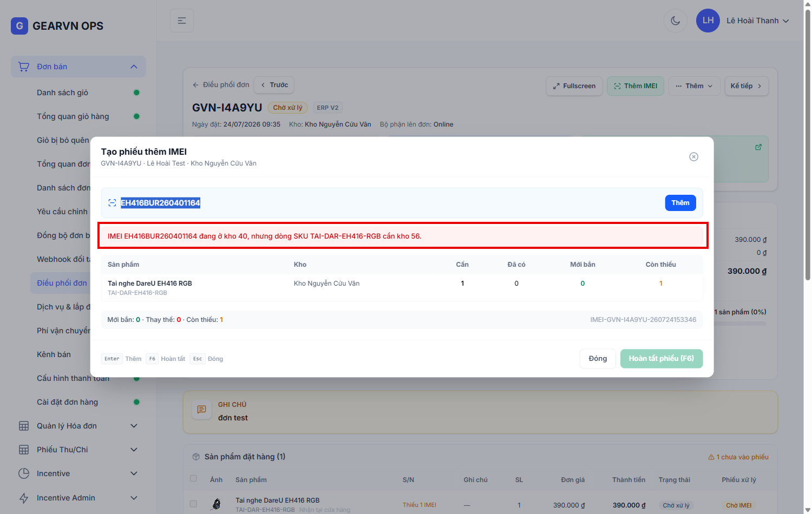Open the external link icon in green card

point(758,147)
